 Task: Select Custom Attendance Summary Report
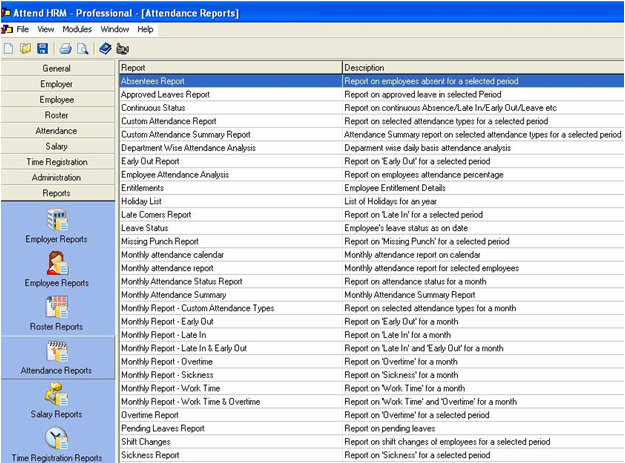371,134
